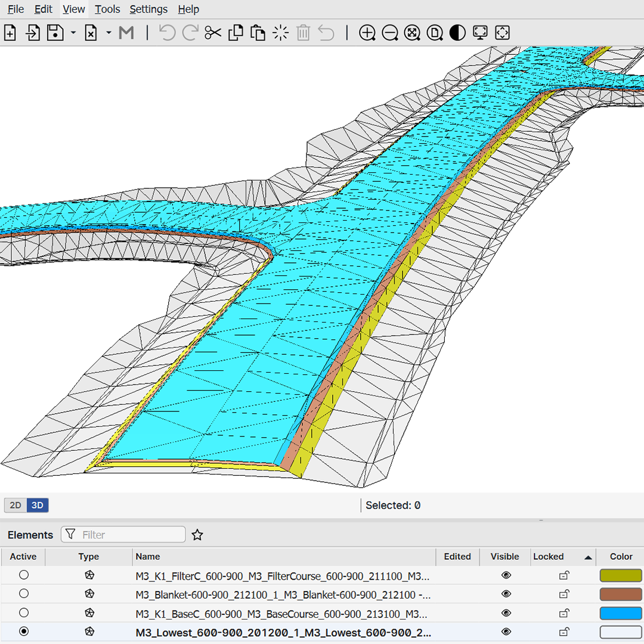
Task: Click the star favorites icon beside Filter
Action: pos(197,535)
